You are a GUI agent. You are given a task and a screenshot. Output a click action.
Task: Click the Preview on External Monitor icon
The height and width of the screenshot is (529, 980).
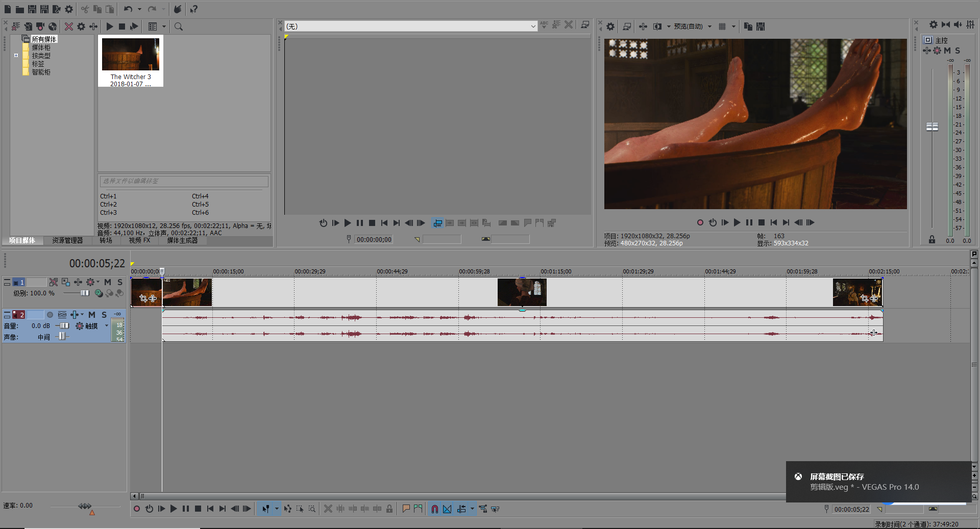click(627, 27)
